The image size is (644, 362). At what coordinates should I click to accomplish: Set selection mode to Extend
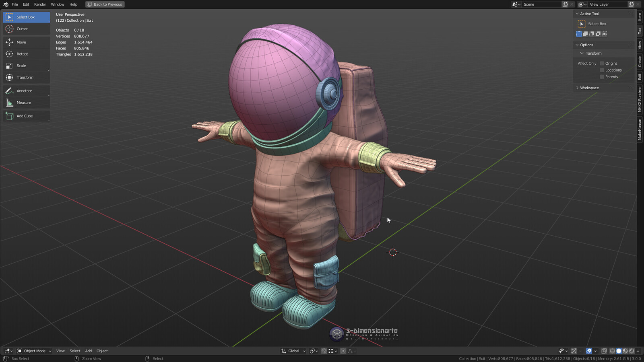(585, 34)
